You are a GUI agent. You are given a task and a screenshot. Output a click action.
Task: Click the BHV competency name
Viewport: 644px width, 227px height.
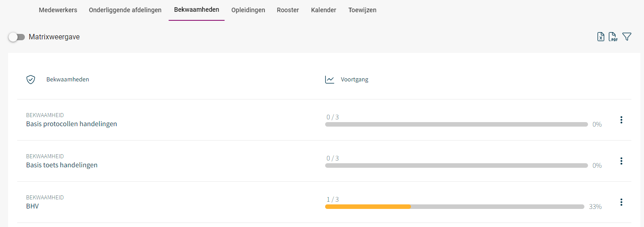[33, 206]
